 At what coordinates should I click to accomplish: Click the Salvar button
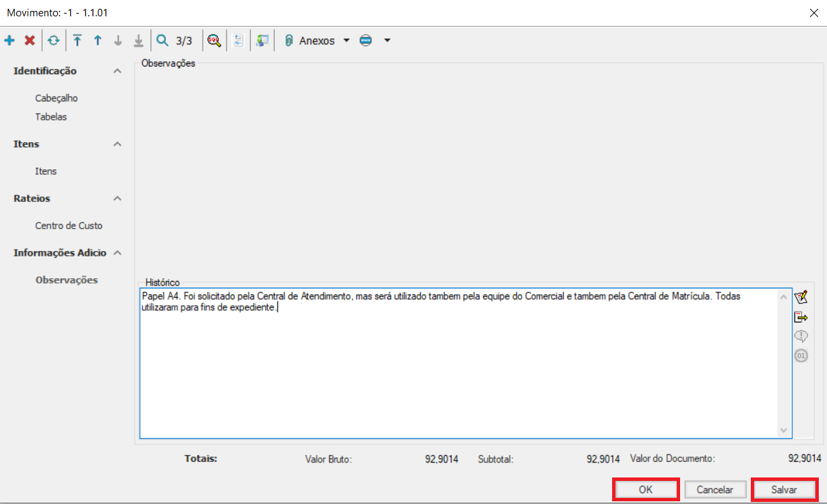[784, 490]
